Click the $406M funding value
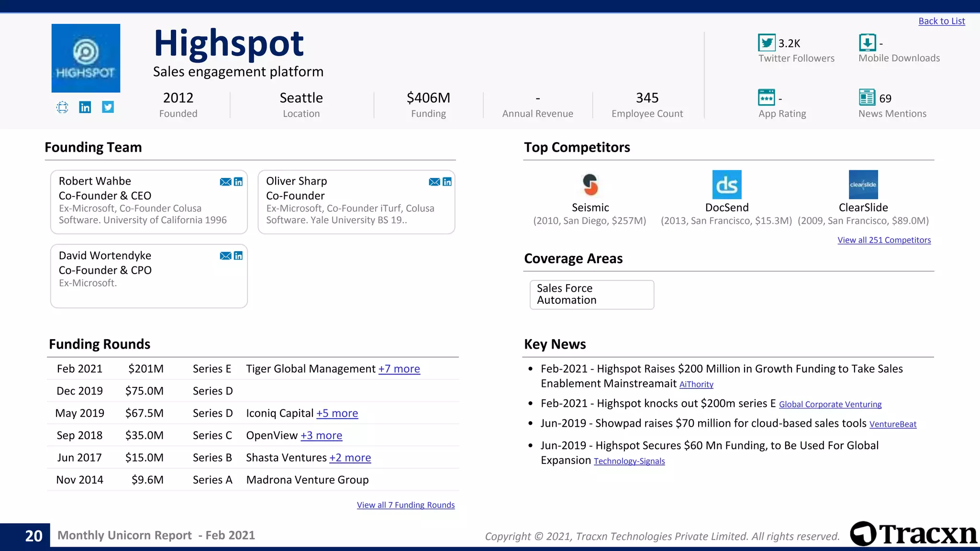Image resolution: width=980 pixels, height=551 pixels. pos(428,98)
